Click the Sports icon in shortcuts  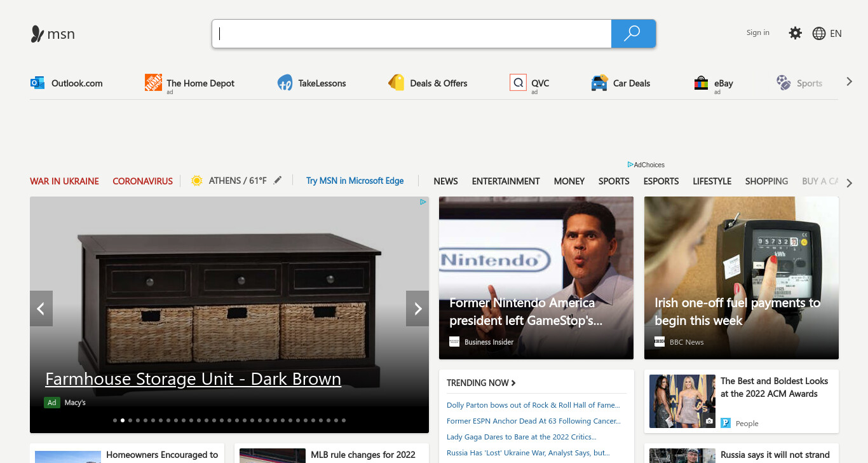point(783,83)
